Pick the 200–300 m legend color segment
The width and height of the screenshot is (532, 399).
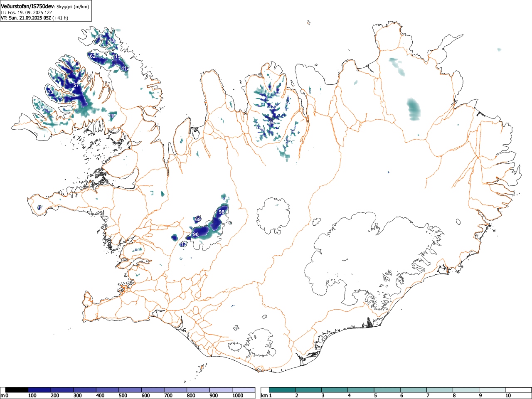(x=62, y=390)
